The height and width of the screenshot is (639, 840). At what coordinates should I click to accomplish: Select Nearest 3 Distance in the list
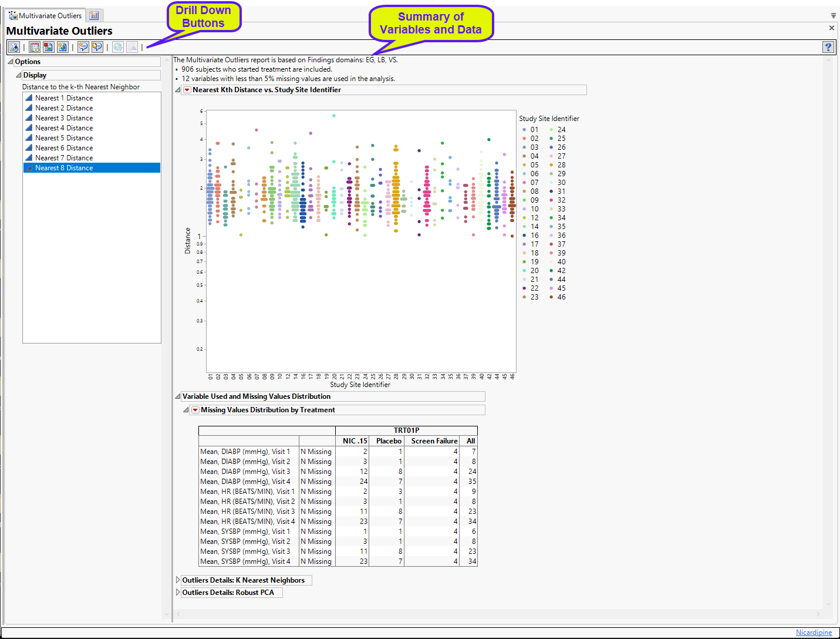click(63, 118)
